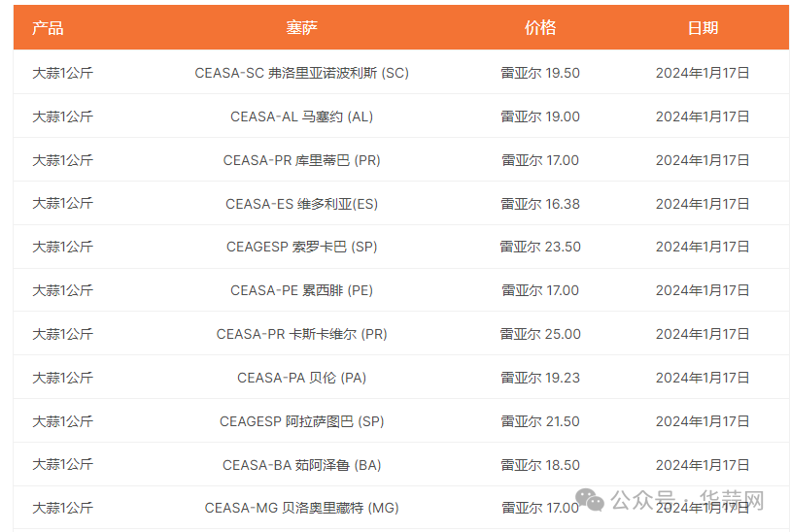Click the 2024年1月17日 date in 阿拉萨图巴 row
Image resolution: width=790 pixels, height=532 pixels.
click(703, 421)
